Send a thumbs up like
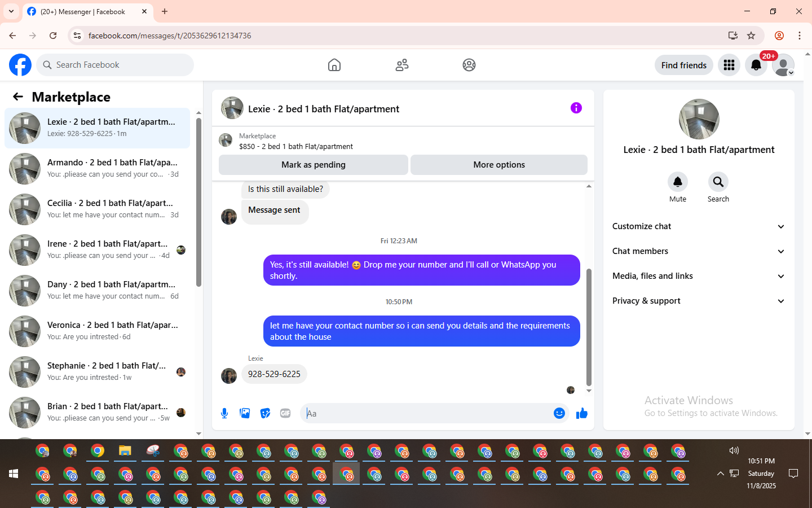The width and height of the screenshot is (812, 508). [x=582, y=413]
